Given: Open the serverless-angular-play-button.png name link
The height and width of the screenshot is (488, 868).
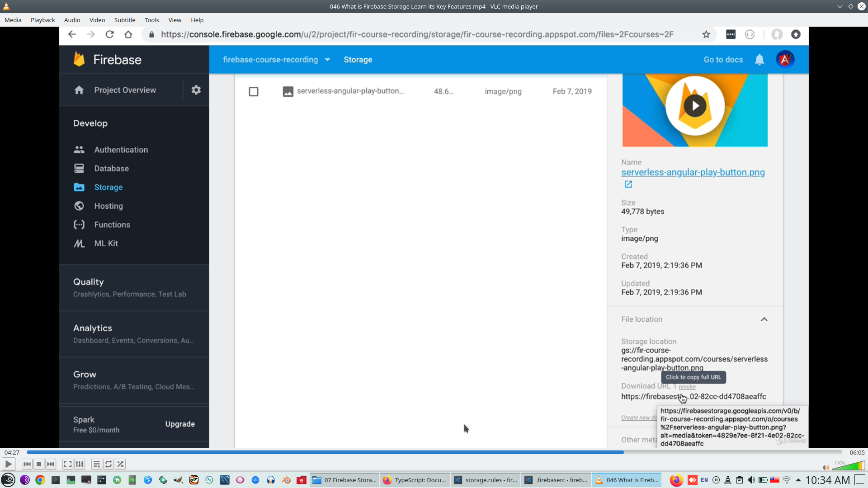Looking at the screenshot, I should tap(693, 173).
